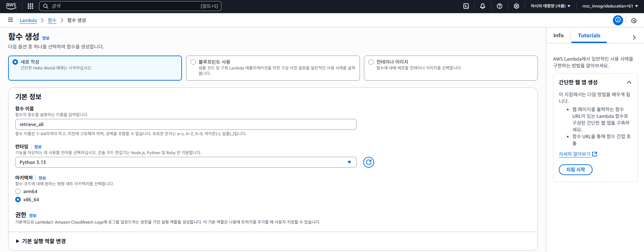Click the AWS logo home icon
This screenshot has width=644, height=252.
pos(11,6)
